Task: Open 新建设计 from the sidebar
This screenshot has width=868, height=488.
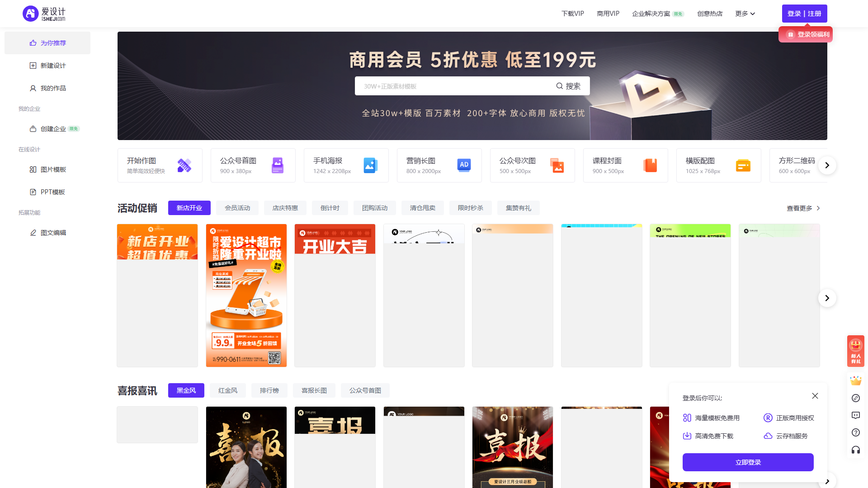Action: (47, 66)
